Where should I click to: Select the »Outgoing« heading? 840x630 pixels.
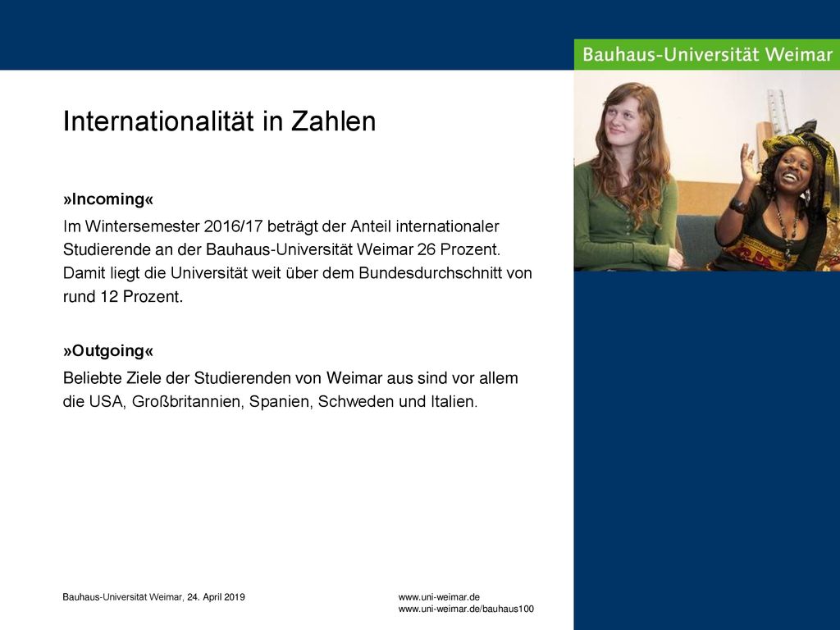click(x=107, y=351)
